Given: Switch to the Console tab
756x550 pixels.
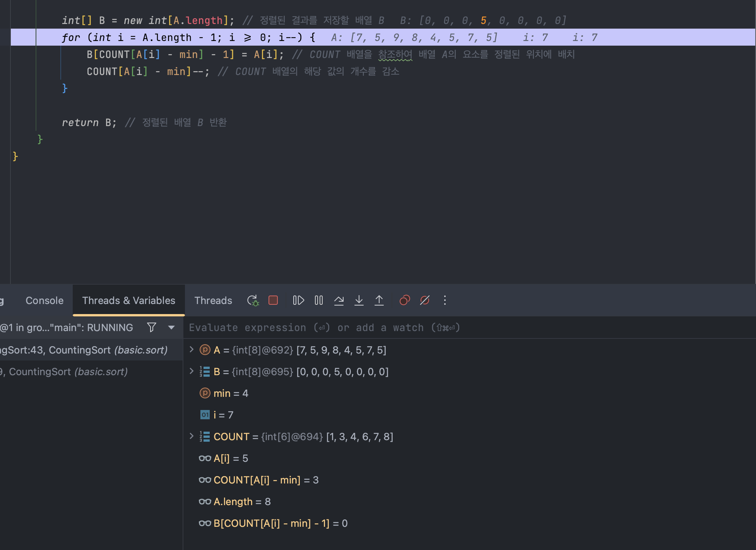Looking at the screenshot, I should coord(44,301).
